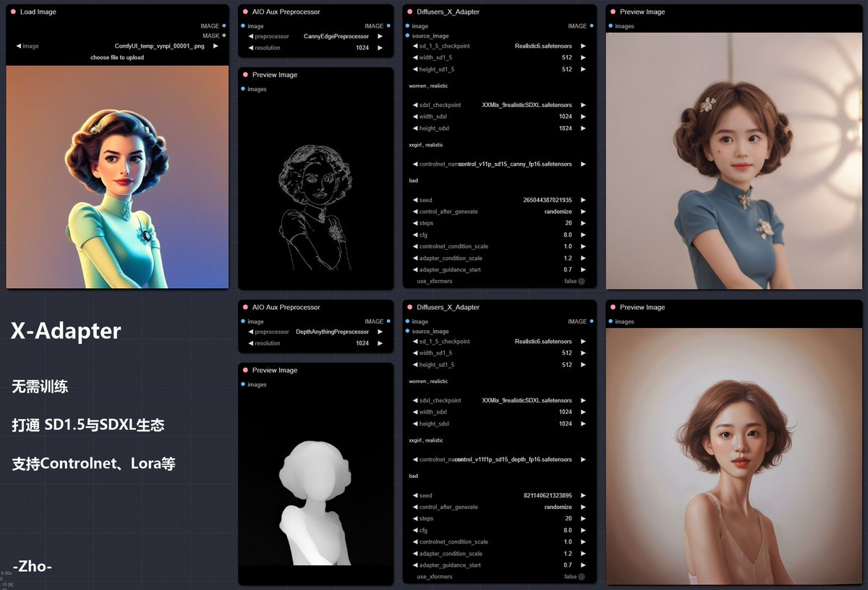Click image input port of canny Diffusers_X_Adapter node
Image resolution: width=868 pixels, height=590 pixels.
407,26
